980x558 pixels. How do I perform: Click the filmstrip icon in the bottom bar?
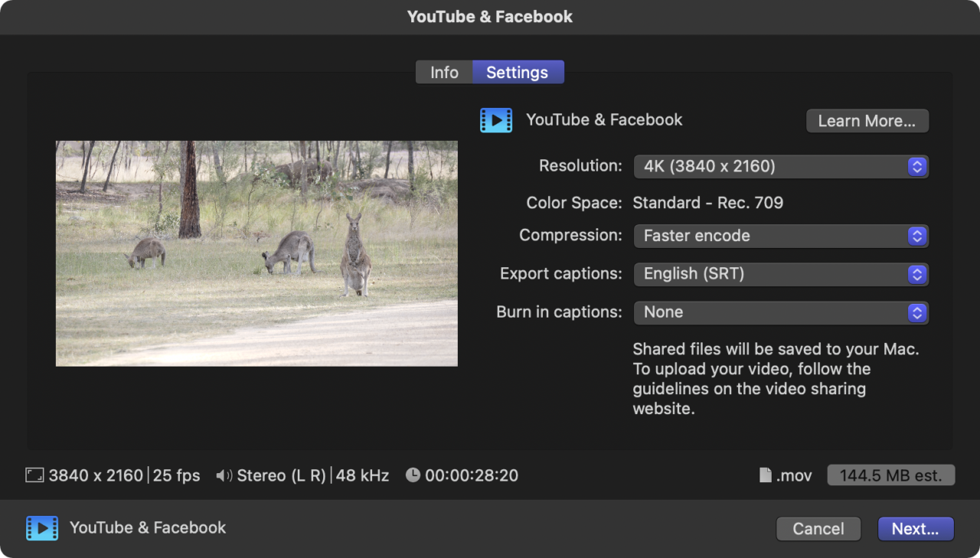42,528
